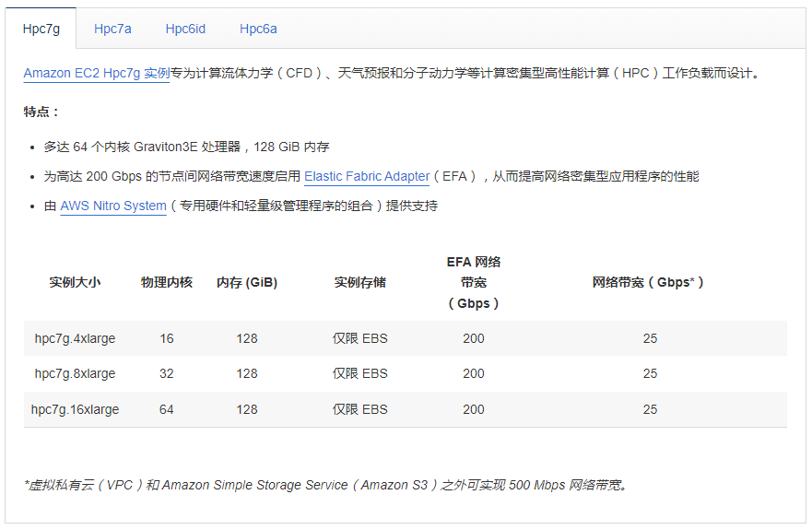Click the 特点： heading
This screenshot has height=530, width=812.
(41, 112)
